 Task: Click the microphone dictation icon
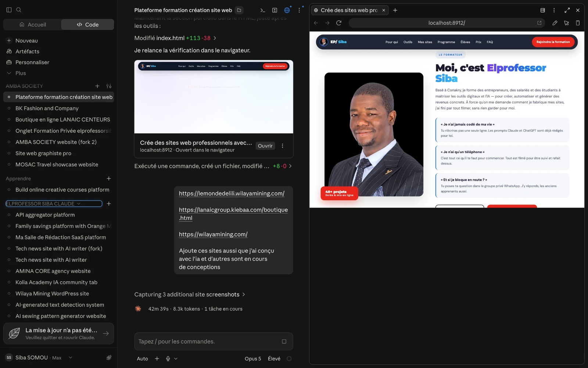(168, 359)
